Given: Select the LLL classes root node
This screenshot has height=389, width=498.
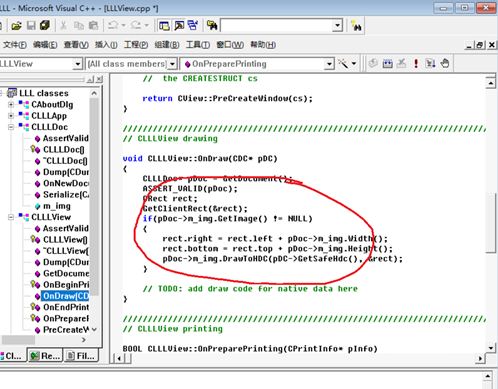Looking at the screenshot, I should 44,93.
